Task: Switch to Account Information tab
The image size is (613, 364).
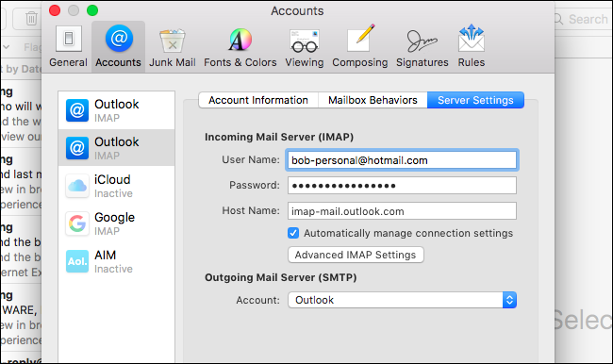Action: pyautogui.click(x=258, y=100)
